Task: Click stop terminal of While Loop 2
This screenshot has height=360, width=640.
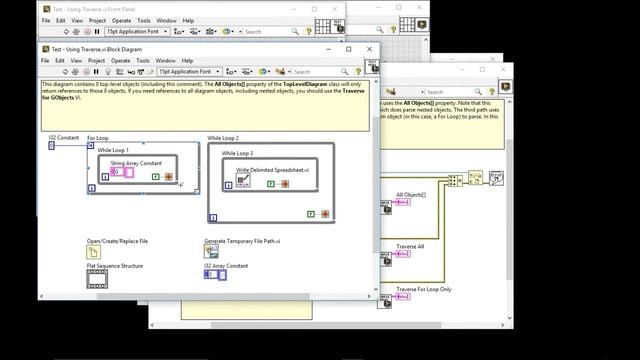Action: pyautogui.click(x=325, y=214)
